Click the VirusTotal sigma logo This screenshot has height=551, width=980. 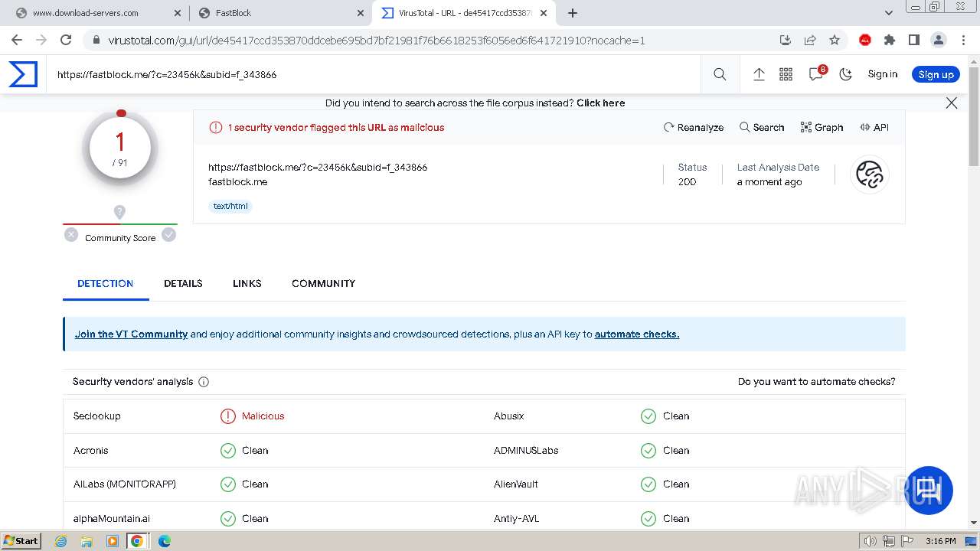click(x=23, y=74)
